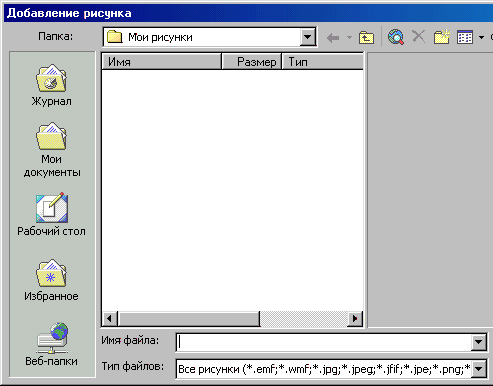Screen dimensions: 493x386
Task: Sort the list by Размер column
Action: pos(251,62)
